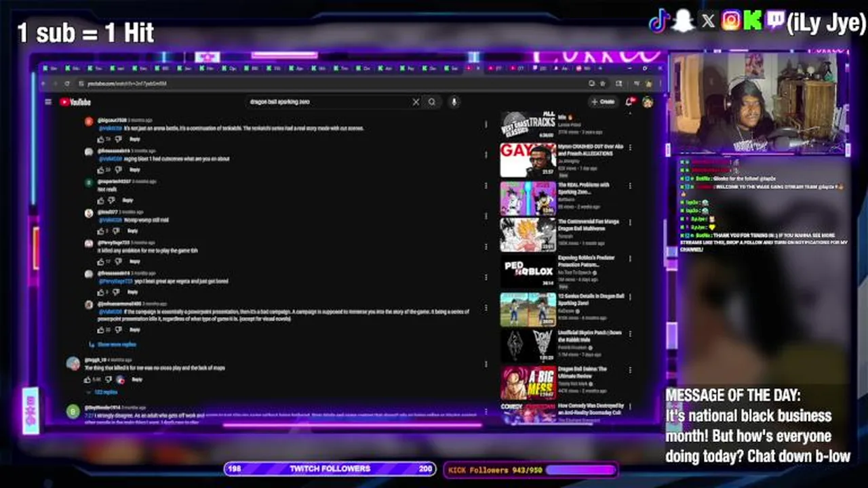Screen dimensions: 868x488
Task: Like the 'not just an arena battle' comment
Action: 101,139
